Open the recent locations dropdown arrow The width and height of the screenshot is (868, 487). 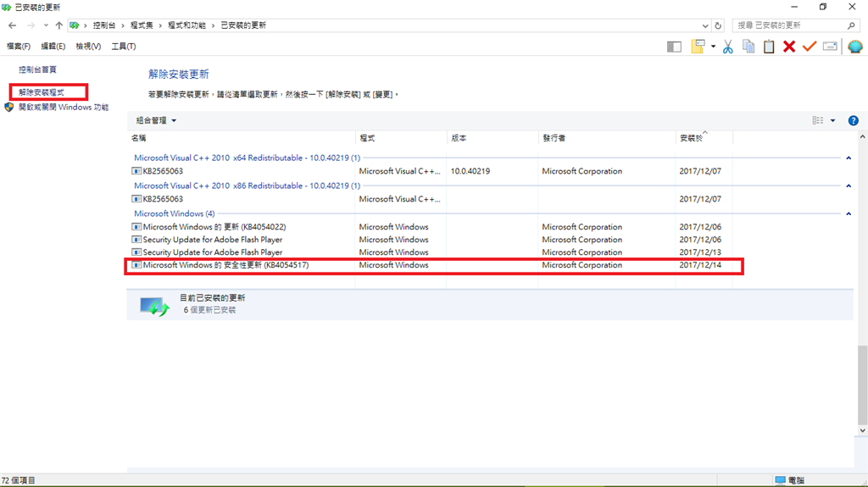46,25
